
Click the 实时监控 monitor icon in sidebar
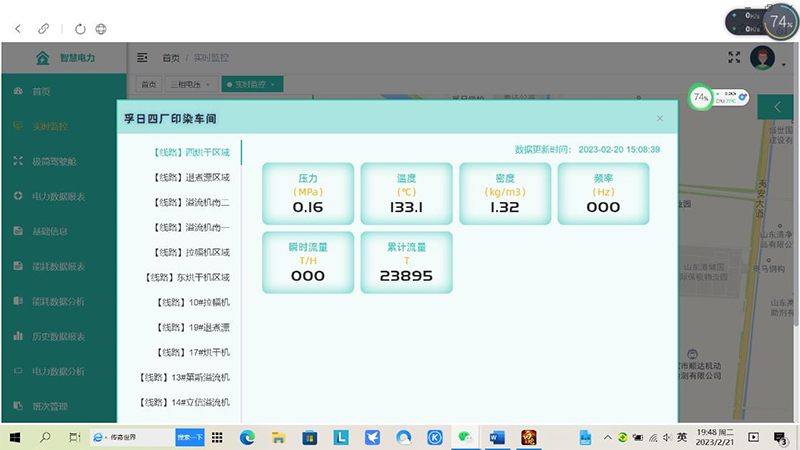(x=18, y=126)
